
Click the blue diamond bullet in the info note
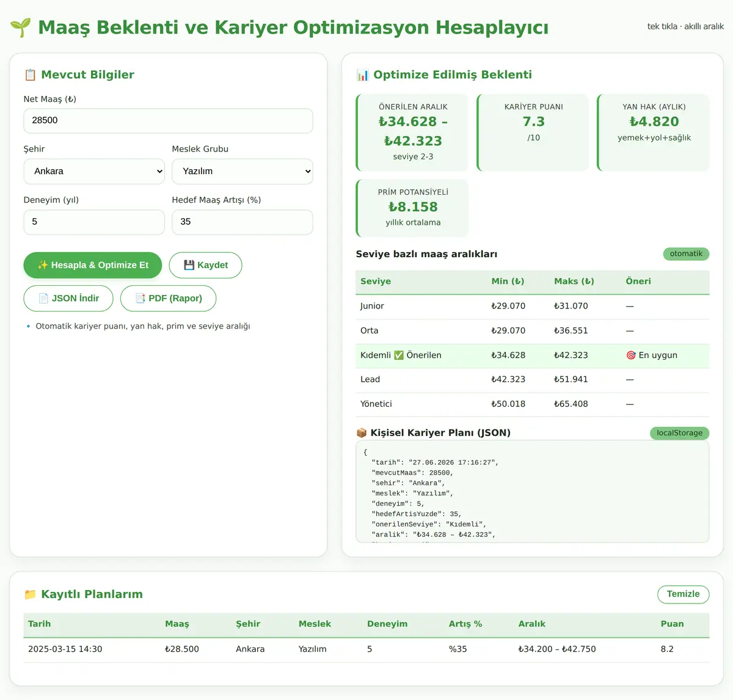click(28, 326)
